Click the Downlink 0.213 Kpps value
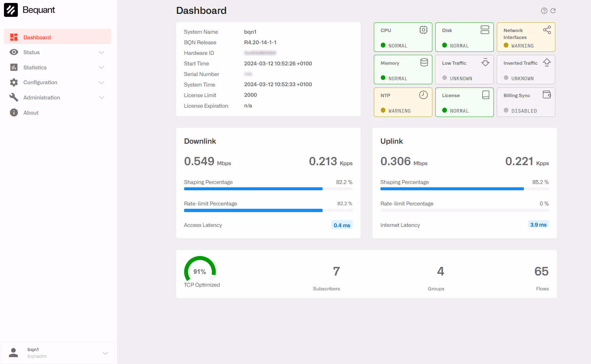The image size is (591, 364). coord(331,161)
